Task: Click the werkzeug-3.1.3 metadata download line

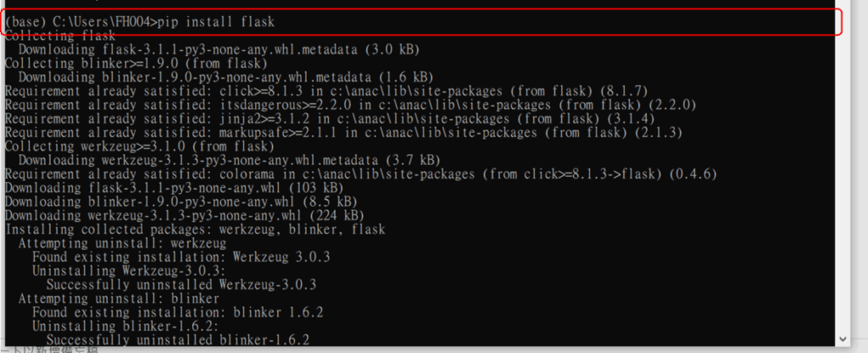Action: [228, 160]
